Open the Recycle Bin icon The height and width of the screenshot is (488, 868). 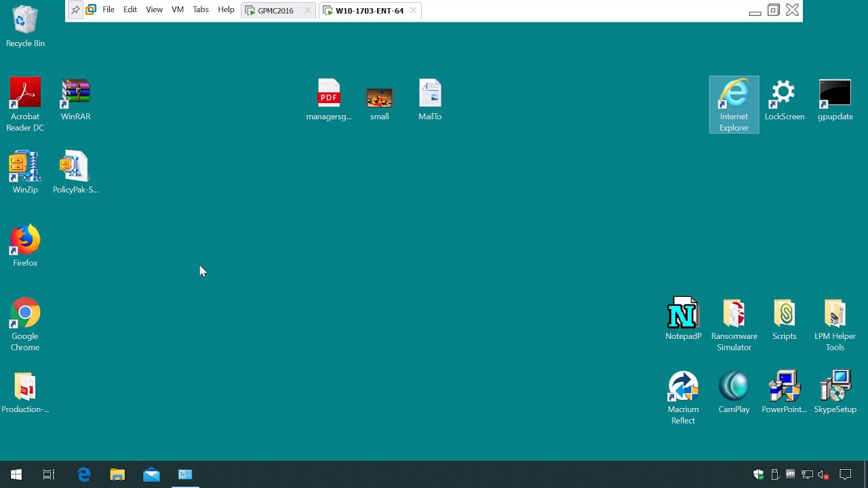pyautogui.click(x=25, y=27)
